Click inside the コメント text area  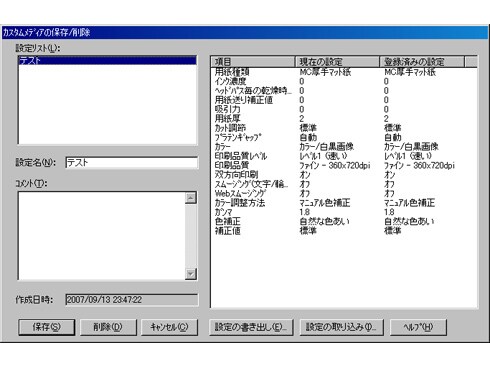tap(102, 236)
